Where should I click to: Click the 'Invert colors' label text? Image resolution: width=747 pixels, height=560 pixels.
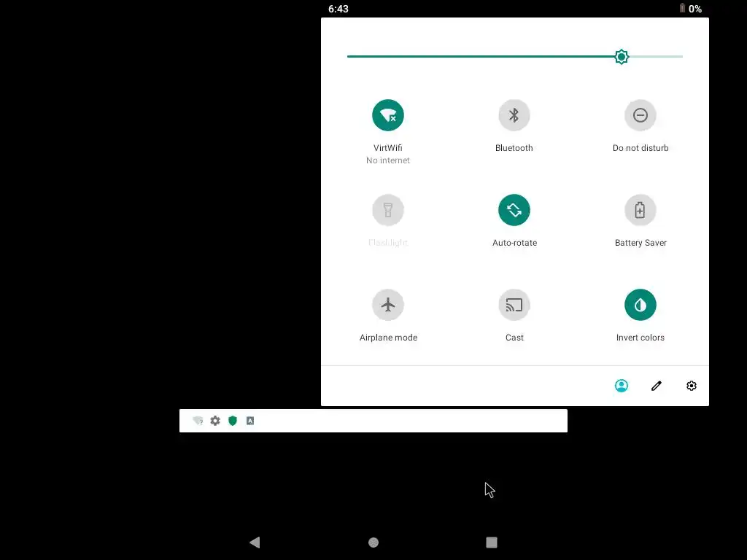640,338
